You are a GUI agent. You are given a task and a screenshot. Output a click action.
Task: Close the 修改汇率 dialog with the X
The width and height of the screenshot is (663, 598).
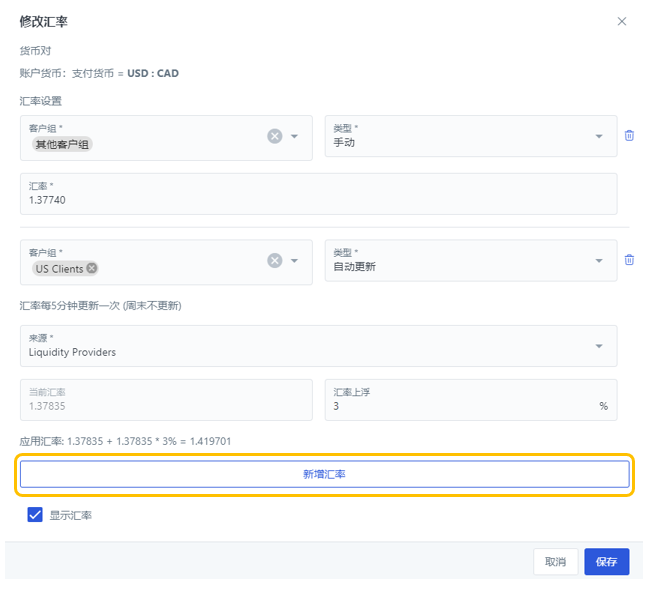point(622,21)
